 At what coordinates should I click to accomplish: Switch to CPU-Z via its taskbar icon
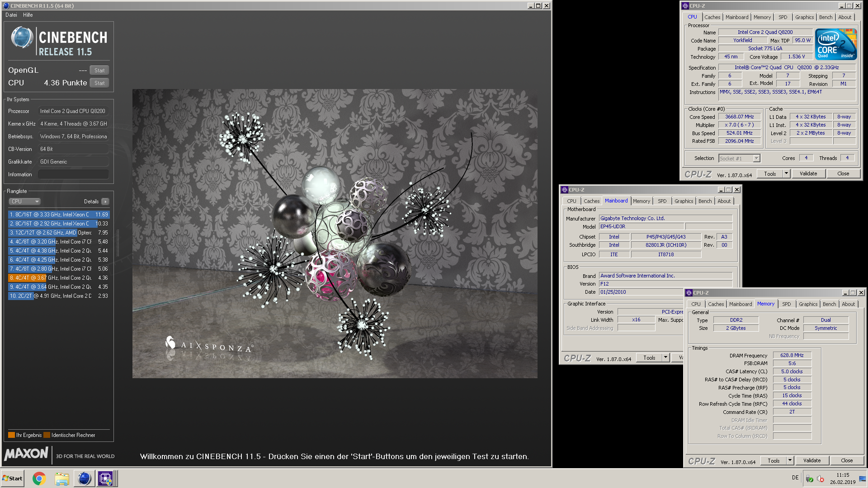coord(106,479)
